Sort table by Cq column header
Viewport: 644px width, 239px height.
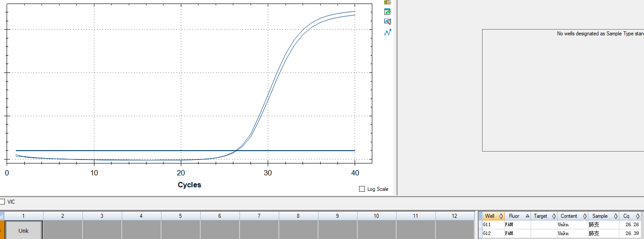pyautogui.click(x=630, y=216)
